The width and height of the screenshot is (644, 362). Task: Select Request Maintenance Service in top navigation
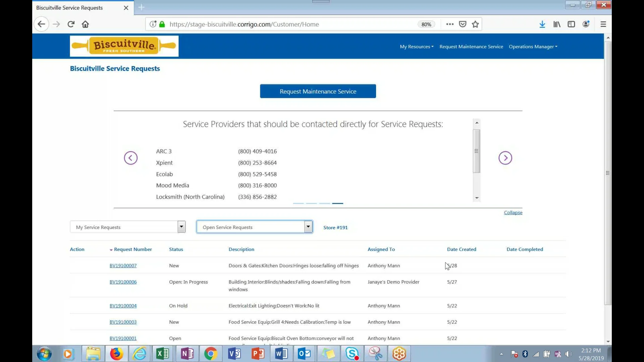coord(471,47)
